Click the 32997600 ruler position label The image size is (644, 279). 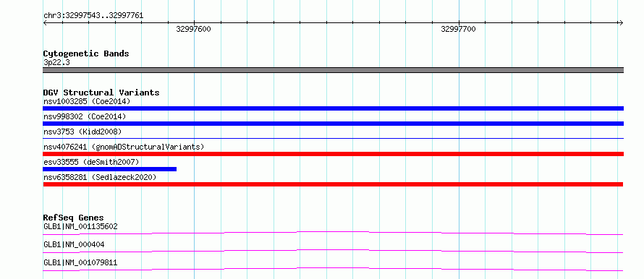click(x=193, y=29)
